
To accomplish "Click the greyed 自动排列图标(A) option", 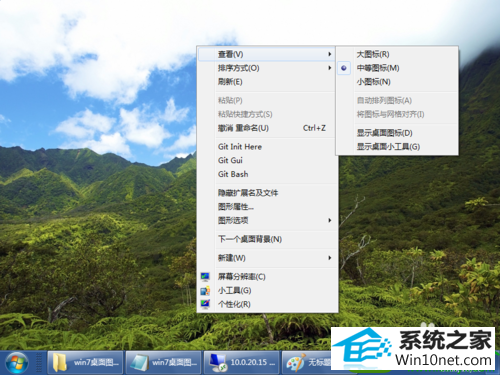I will [397, 101].
